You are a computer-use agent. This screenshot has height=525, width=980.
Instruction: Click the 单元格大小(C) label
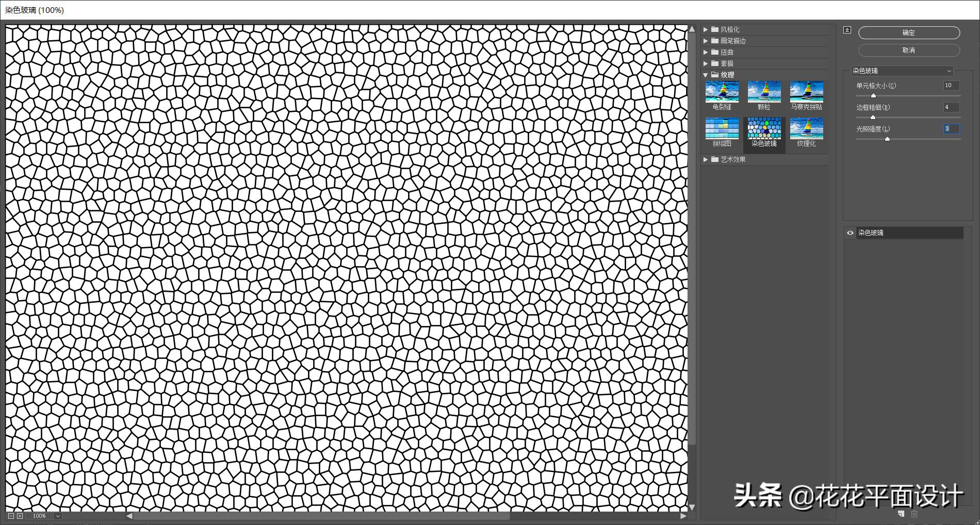pos(876,86)
